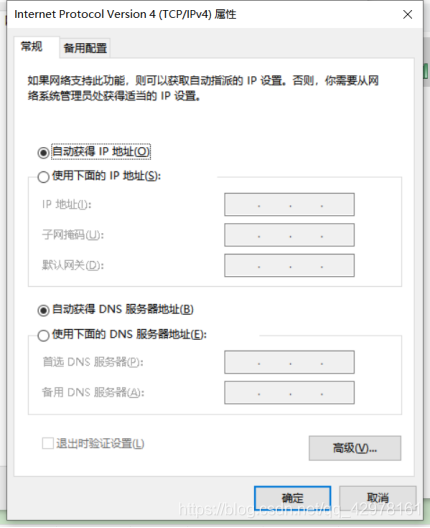The height and width of the screenshot is (528, 430).
Task: Choose 使用下面的 DNS 服务器地址 option
Action: click(x=43, y=335)
